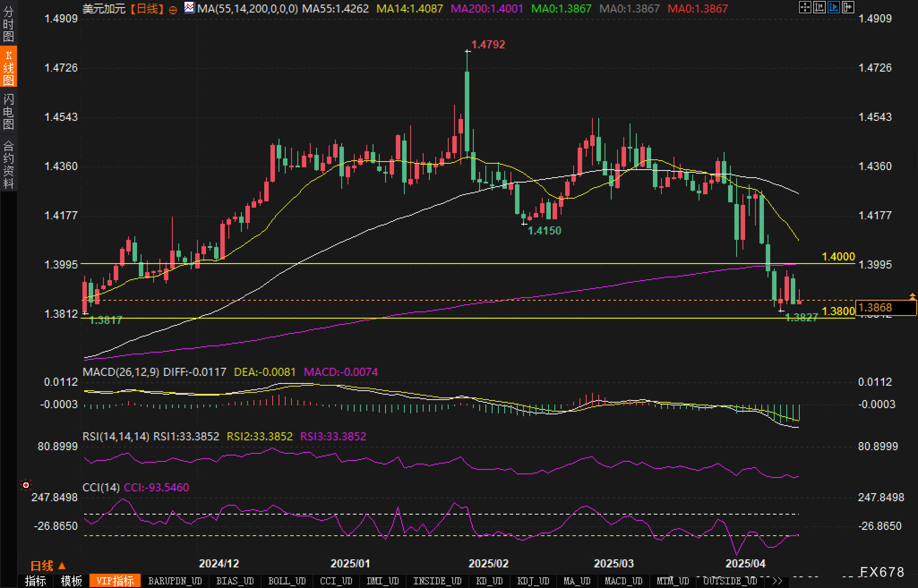
Task: Select the K线图 view
Action: click(8, 68)
